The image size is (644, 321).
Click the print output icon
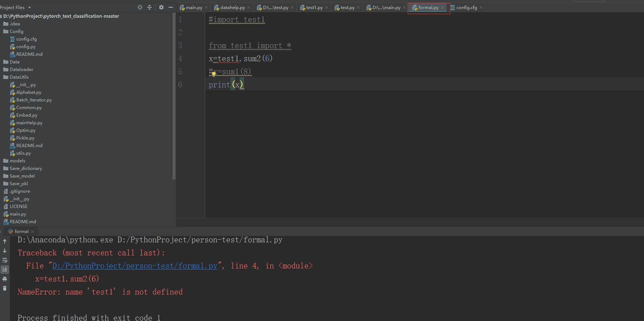[5, 279]
